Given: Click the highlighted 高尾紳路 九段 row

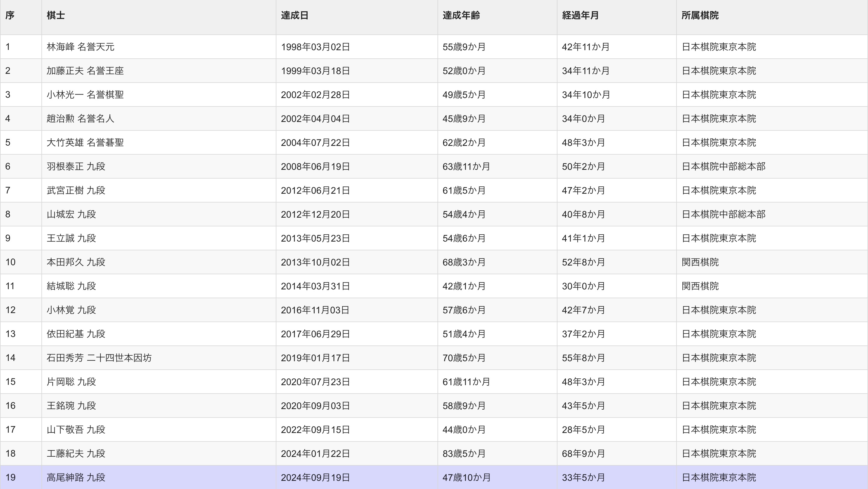Looking at the screenshot, I should tap(76, 477).
